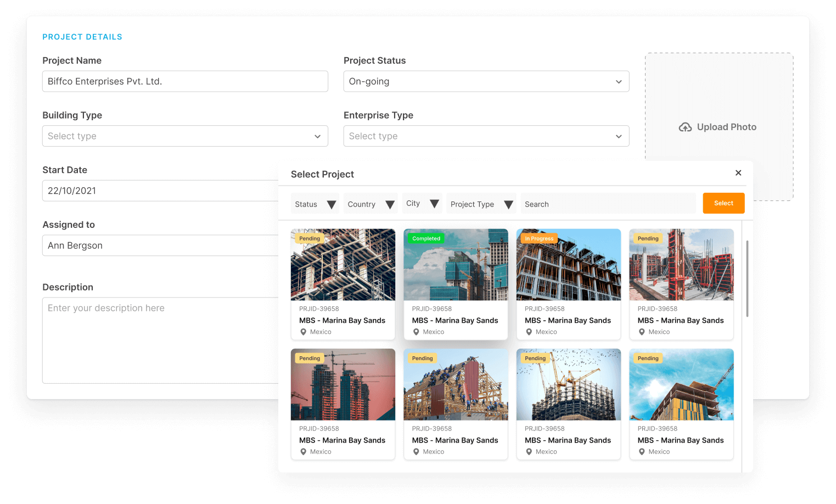Click the Country filter triangle icon
Viewport: 836px width, 504px height.
pos(390,205)
